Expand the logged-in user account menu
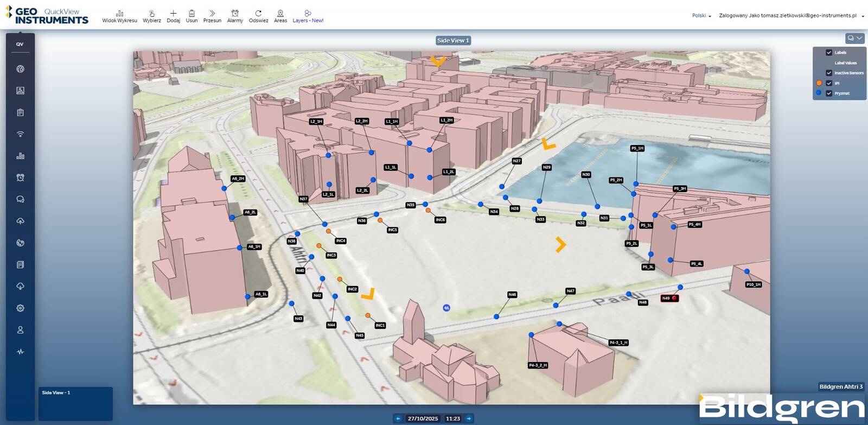Screen dimensions: 868x425 (863, 16)
